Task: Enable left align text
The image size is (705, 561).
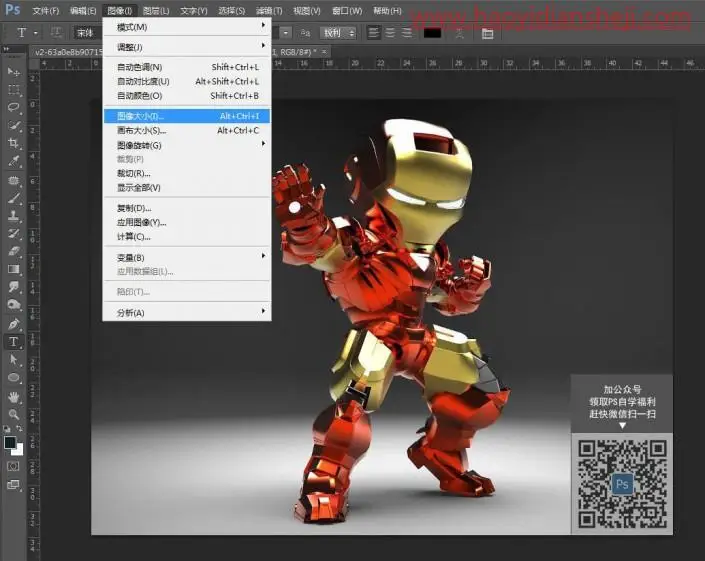Action: pos(373,33)
